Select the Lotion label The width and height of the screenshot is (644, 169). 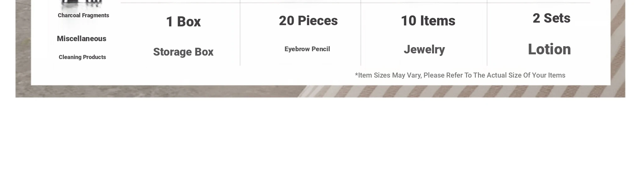(549, 49)
